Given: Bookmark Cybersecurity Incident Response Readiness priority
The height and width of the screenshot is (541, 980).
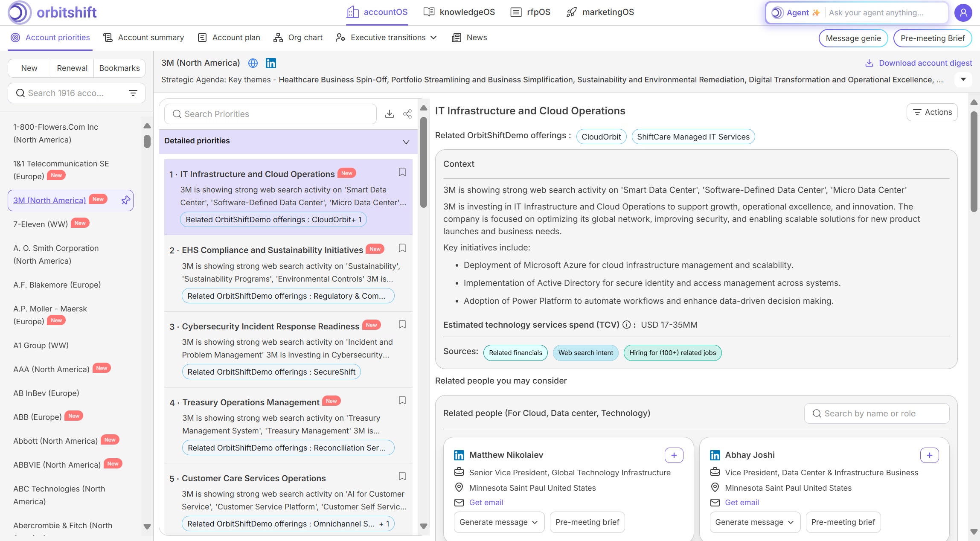Looking at the screenshot, I should [402, 324].
